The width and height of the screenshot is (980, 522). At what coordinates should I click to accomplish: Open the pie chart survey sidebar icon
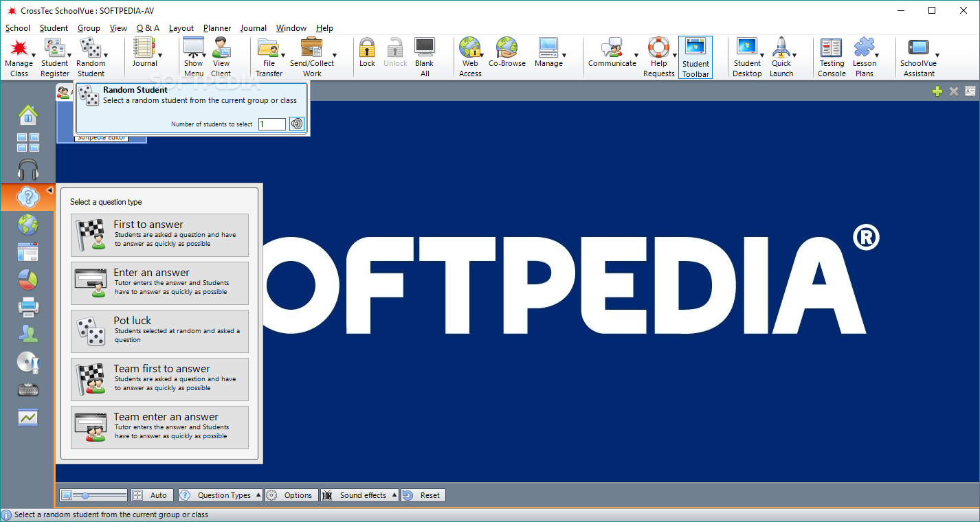28,280
